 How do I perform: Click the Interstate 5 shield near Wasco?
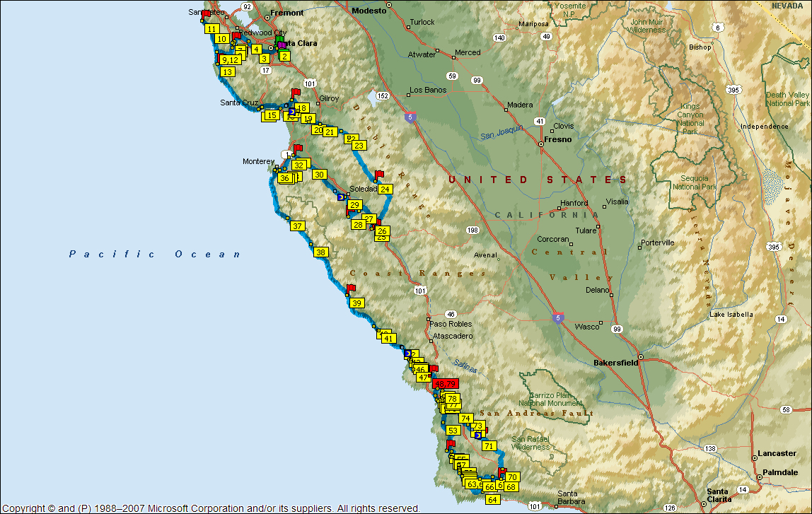[559, 318]
